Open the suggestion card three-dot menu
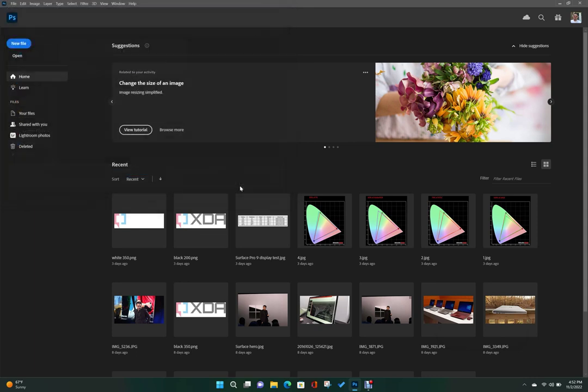588x392 pixels. [365, 72]
